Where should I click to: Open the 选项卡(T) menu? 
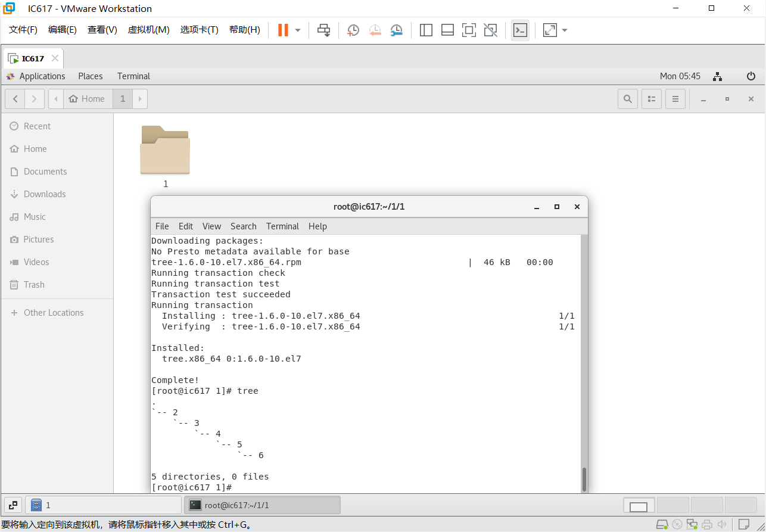click(x=200, y=30)
